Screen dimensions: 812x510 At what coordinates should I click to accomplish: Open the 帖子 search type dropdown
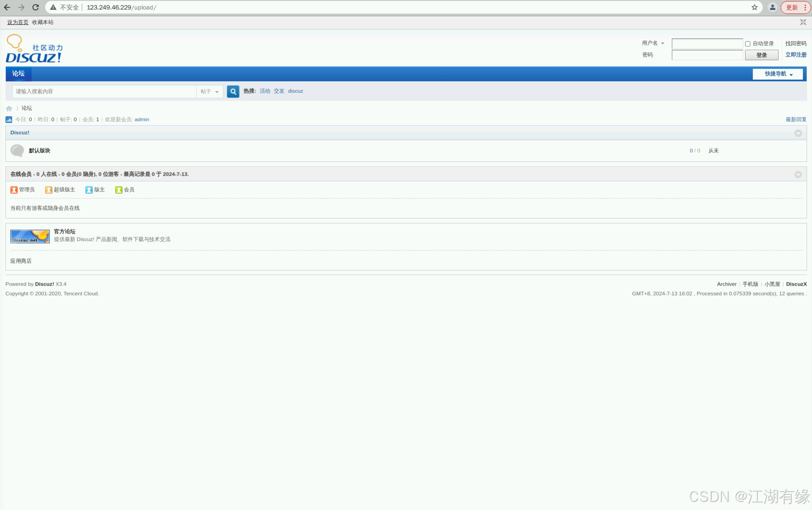click(210, 91)
